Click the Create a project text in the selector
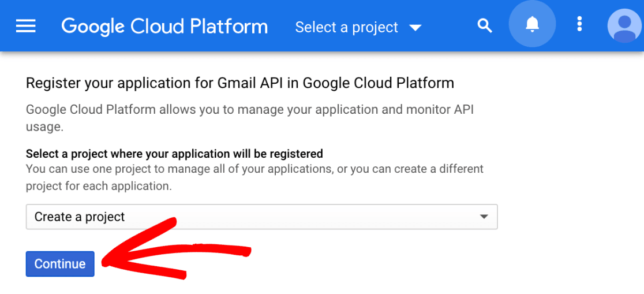The width and height of the screenshot is (644, 294). coord(80,217)
